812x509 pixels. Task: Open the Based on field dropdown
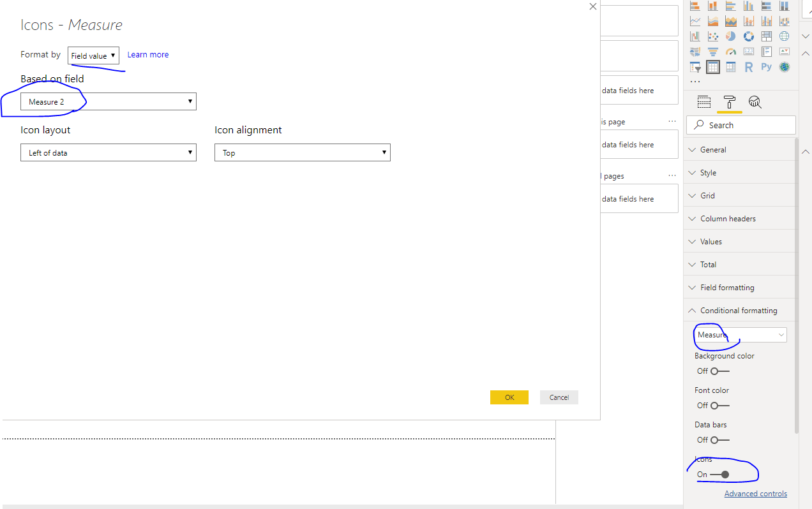pyautogui.click(x=109, y=102)
